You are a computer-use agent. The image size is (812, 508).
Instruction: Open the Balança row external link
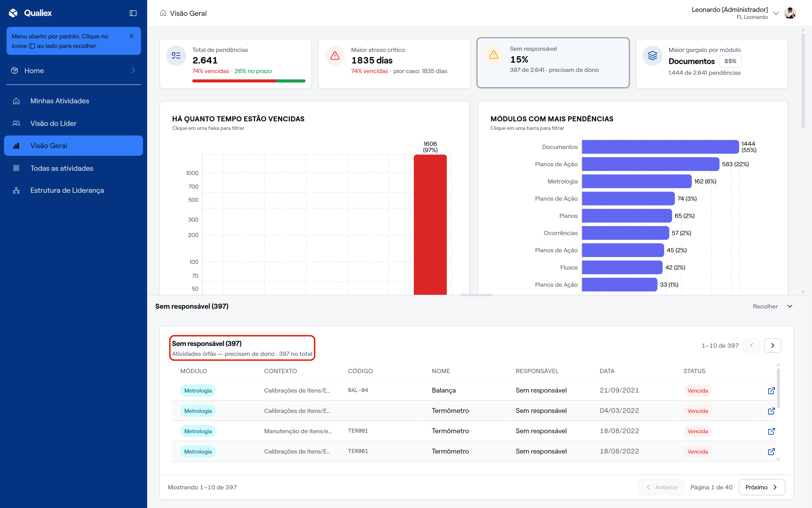771,390
